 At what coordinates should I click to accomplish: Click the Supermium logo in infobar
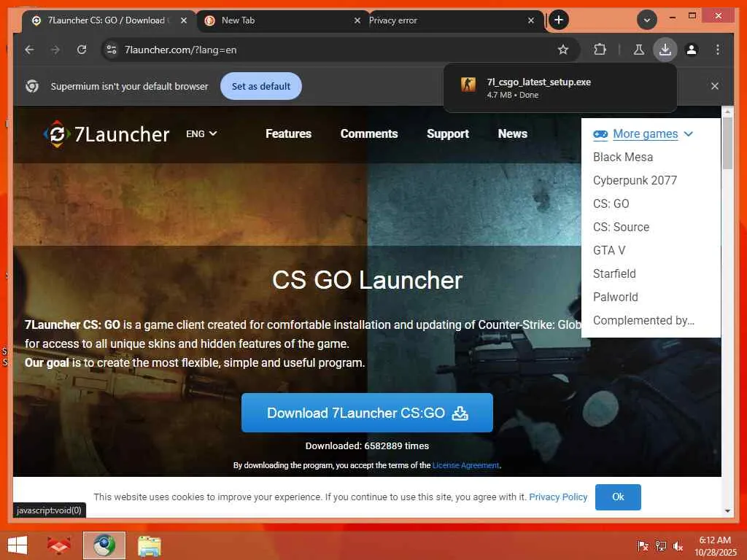point(32,86)
